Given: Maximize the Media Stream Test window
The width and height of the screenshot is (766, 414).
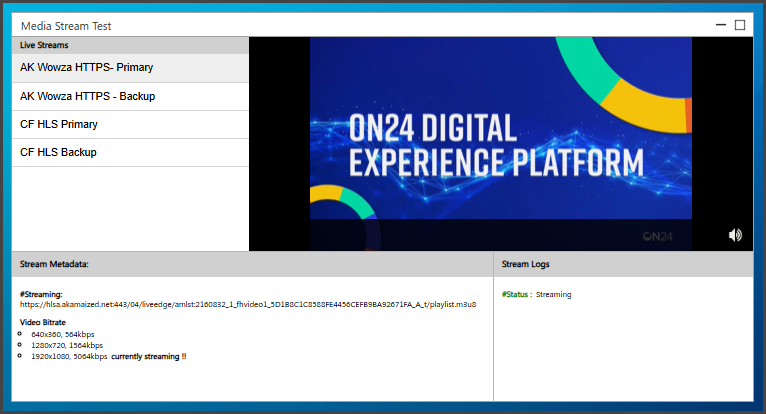Looking at the screenshot, I should (740, 25).
